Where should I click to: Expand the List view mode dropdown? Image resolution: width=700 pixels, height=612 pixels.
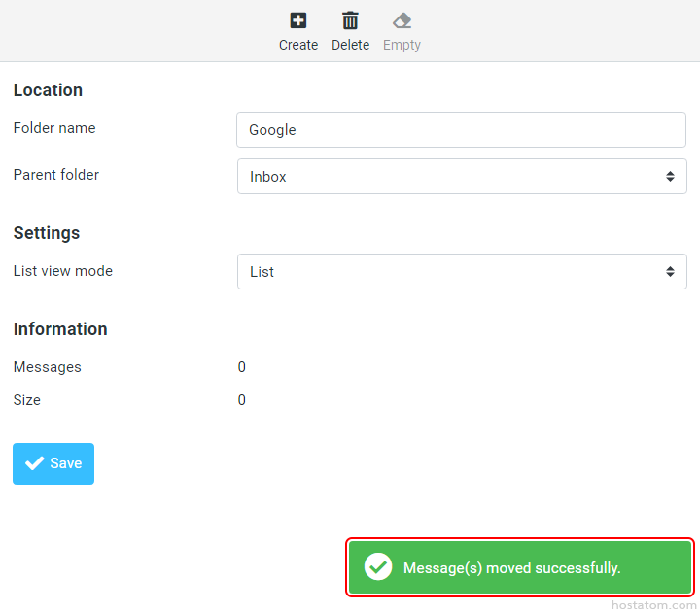[x=461, y=272]
